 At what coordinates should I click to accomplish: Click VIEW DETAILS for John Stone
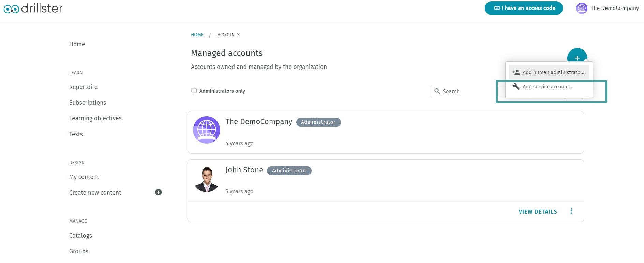point(538,212)
